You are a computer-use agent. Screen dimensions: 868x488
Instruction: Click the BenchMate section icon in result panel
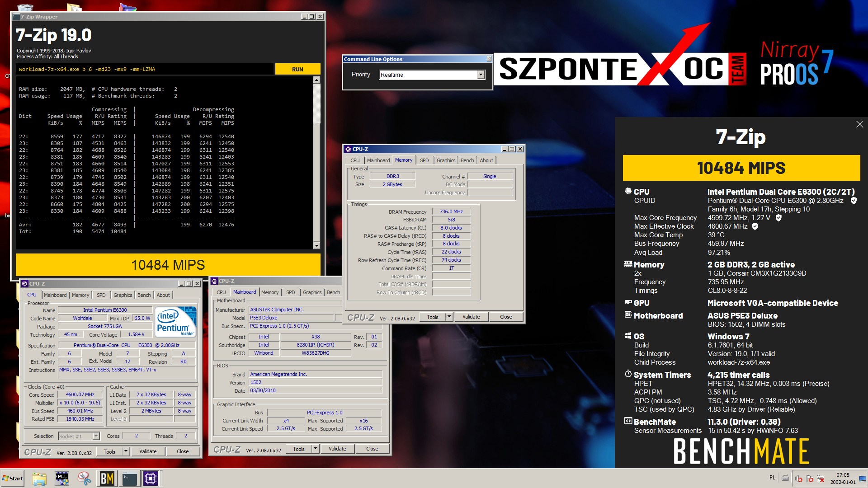pos(628,421)
